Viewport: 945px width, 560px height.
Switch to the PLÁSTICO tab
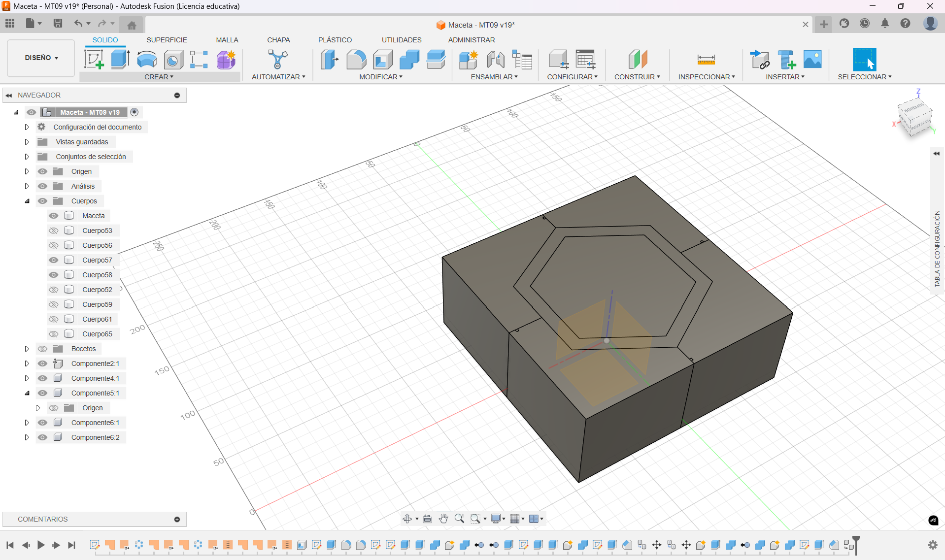pos(335,40)
